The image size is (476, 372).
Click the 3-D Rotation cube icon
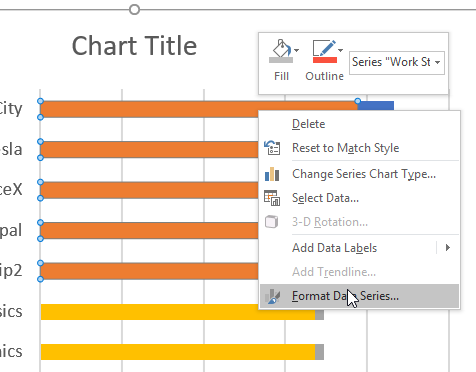pyautogui.click(x=272, y=222)
